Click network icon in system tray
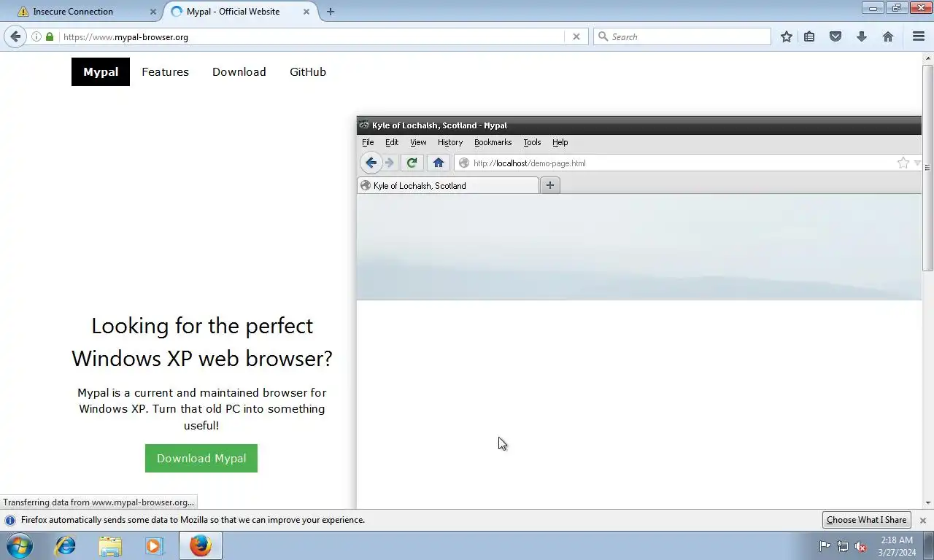The image size is (934, 560). tap(843, 546)
